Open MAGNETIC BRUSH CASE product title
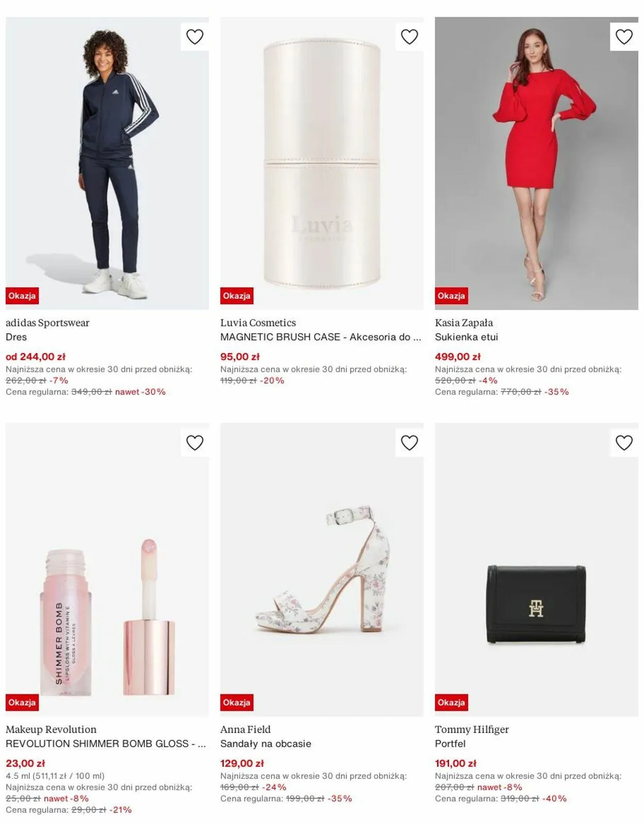This screenshot has height=824, width=644. point(320,337)
